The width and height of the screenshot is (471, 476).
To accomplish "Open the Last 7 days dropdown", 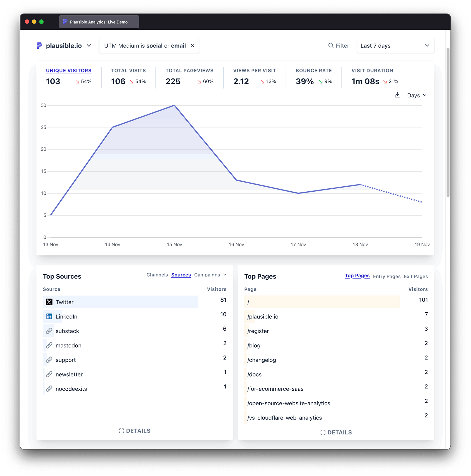I will coord(395,45).
